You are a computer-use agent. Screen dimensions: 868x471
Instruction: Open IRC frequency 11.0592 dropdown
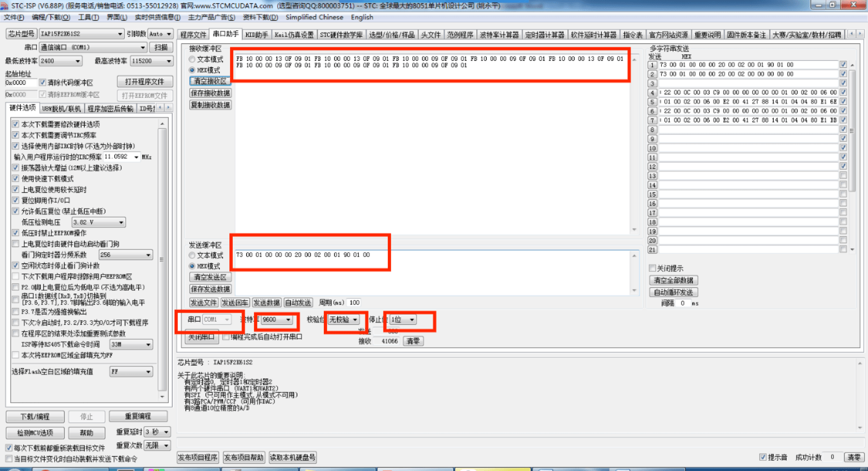136,157
